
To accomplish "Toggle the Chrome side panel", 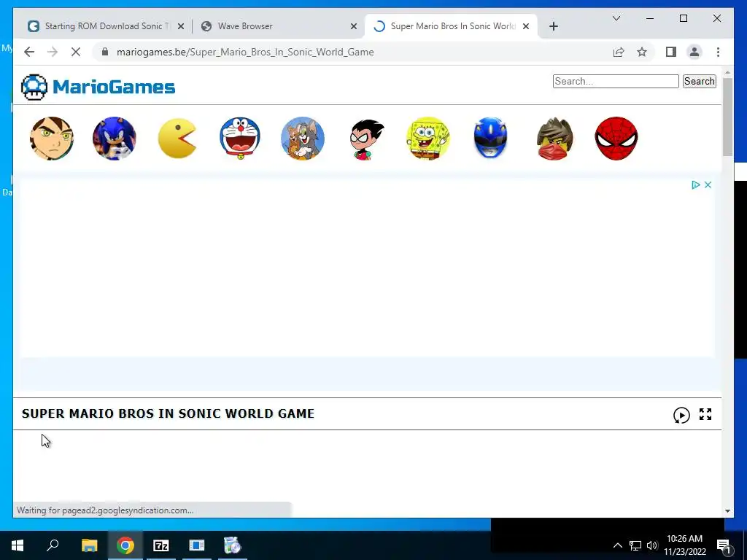I will (671, 52).
